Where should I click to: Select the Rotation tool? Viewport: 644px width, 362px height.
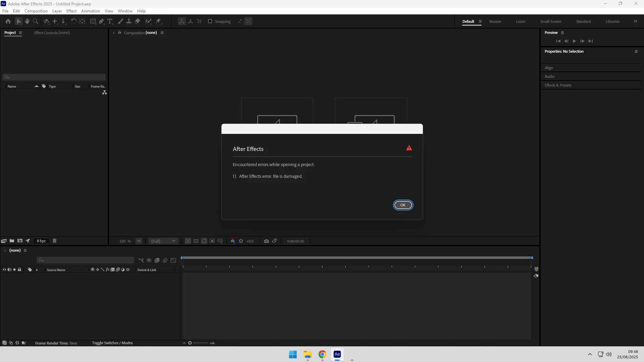point(73,21)
